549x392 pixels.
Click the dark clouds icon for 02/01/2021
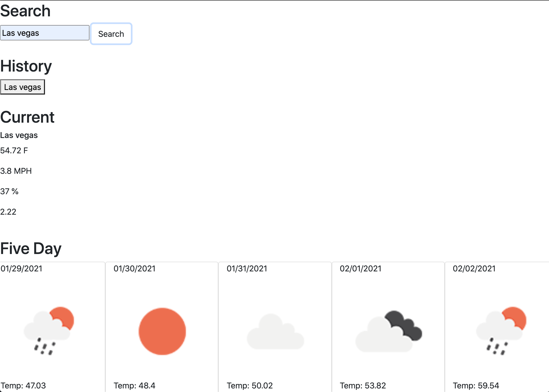388,331
